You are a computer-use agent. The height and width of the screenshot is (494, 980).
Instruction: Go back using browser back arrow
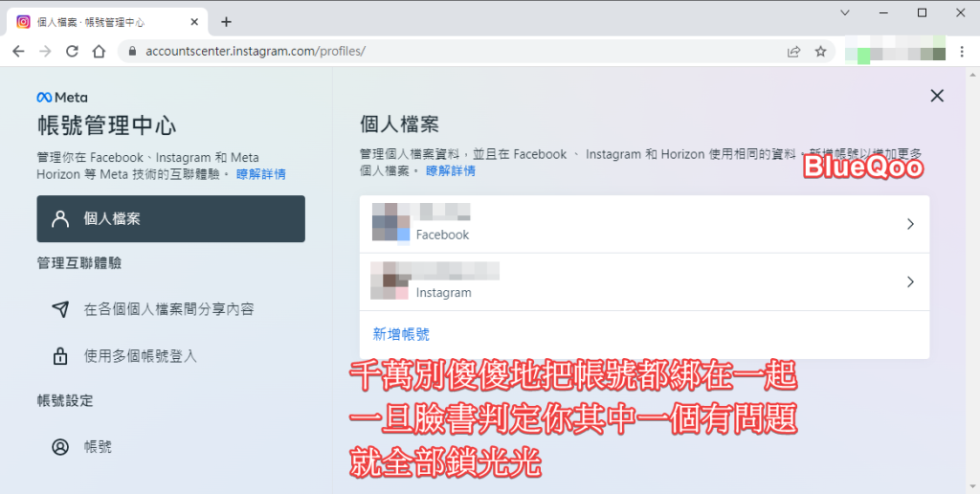click(x=18, y=52)
